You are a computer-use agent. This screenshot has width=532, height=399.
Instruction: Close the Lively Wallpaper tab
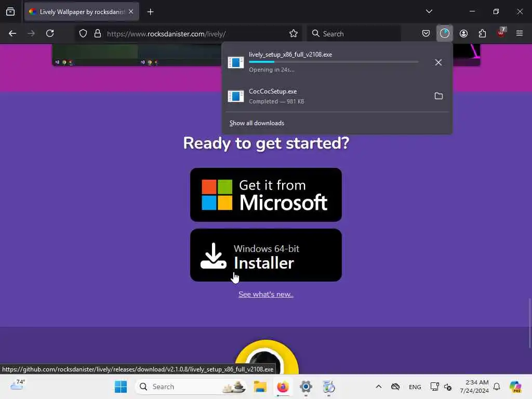pyautogui.click(x=131, y=12)
